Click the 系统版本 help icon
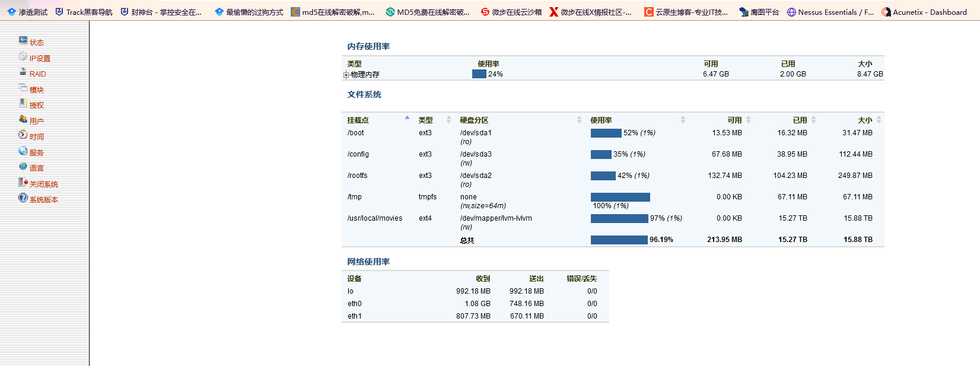The width and height of the screenshot is (980, 366). tap(23, 198)
